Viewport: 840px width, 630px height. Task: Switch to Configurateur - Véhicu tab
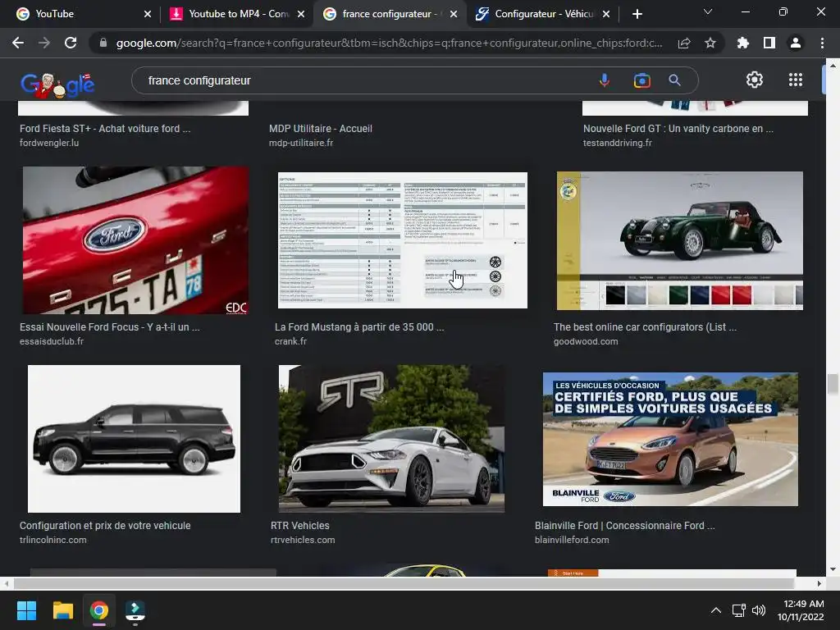click(x=543, y=14)
